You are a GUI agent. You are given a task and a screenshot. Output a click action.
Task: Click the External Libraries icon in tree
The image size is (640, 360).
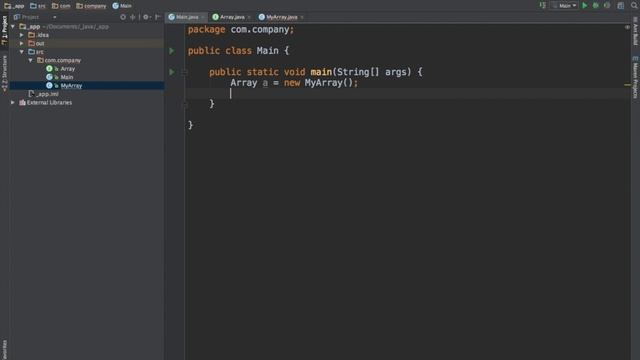coord(22,102)
